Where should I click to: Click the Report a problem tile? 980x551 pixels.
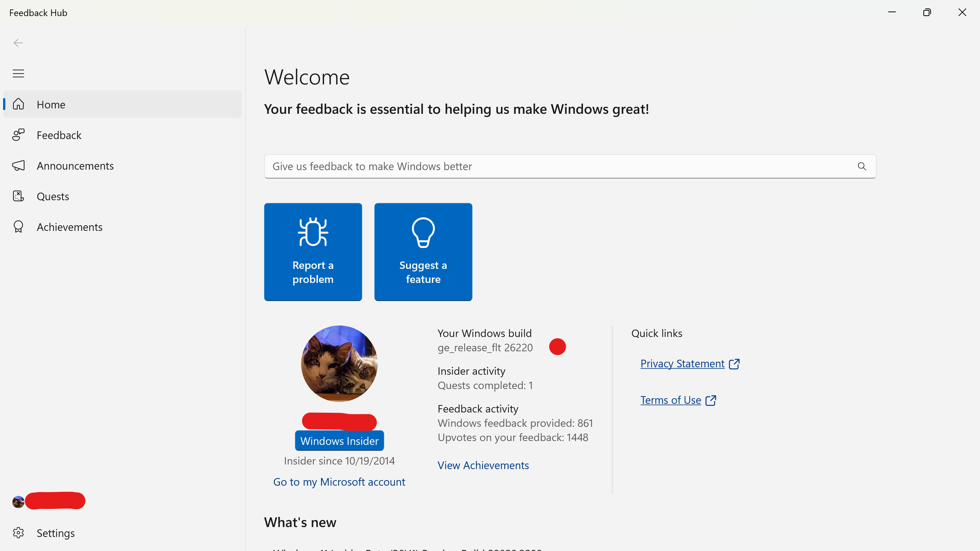[313, 252]
